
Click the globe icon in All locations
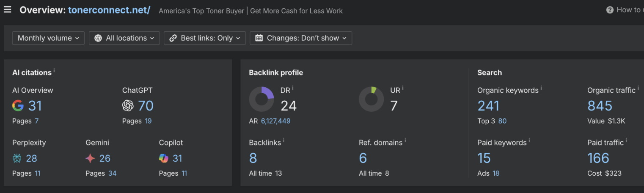point(98,38)
